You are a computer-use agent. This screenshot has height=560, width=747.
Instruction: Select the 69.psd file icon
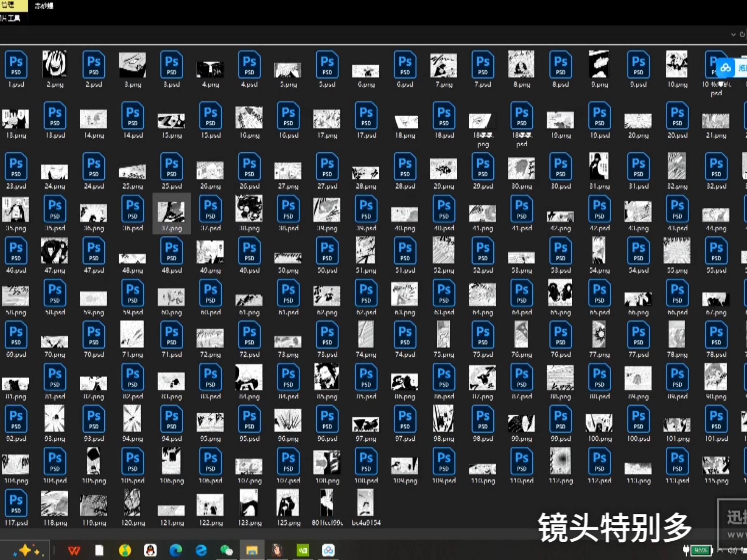(16, 335)
